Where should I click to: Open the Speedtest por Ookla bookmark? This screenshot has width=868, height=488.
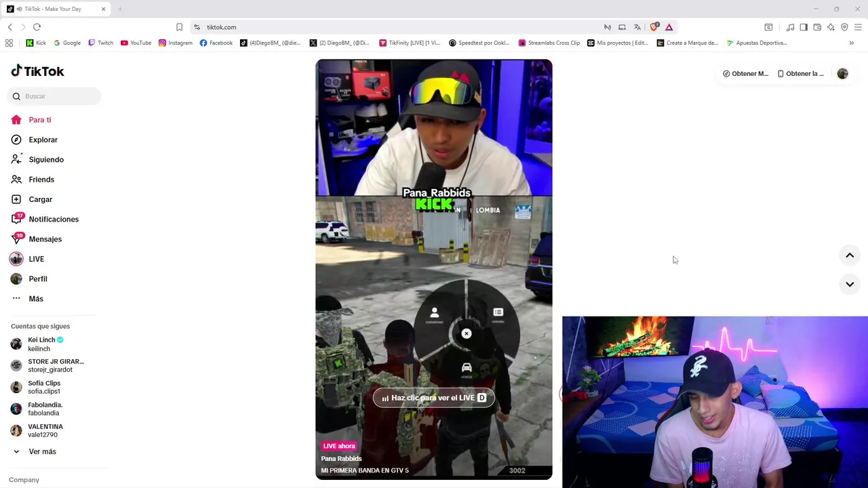[x=479, y=43]
